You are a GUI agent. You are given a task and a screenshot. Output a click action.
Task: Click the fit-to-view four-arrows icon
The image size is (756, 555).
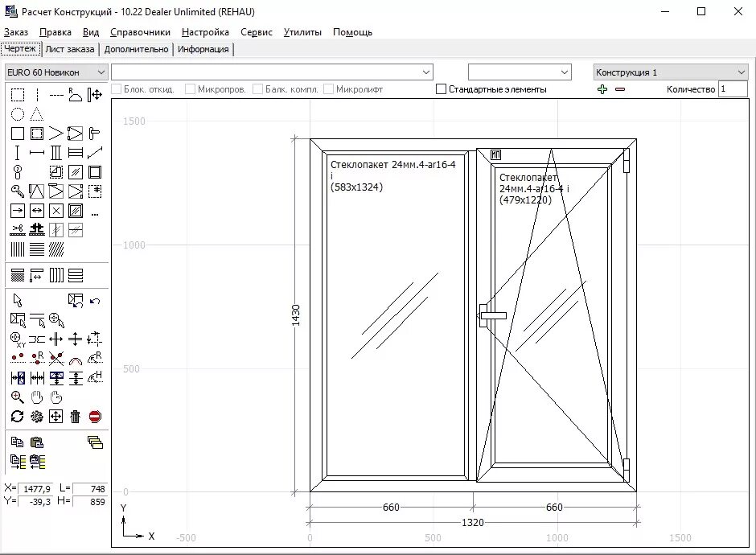(x=56, y=416)
